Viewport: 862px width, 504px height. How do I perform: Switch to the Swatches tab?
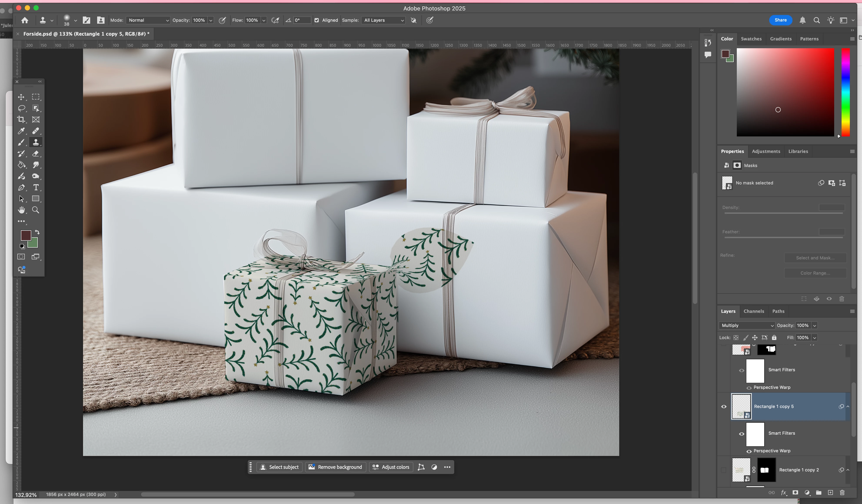point(751,39)
